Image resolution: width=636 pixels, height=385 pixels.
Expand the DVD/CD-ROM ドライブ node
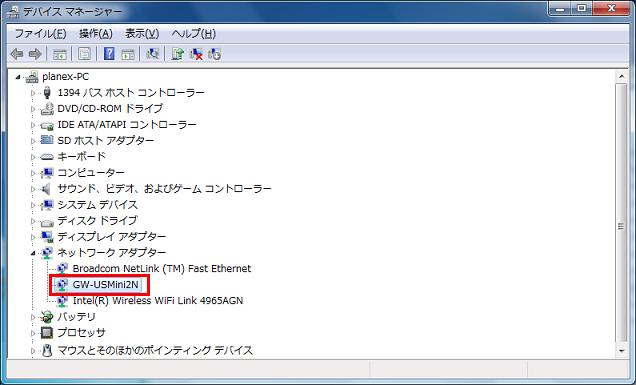coord(33,109)
